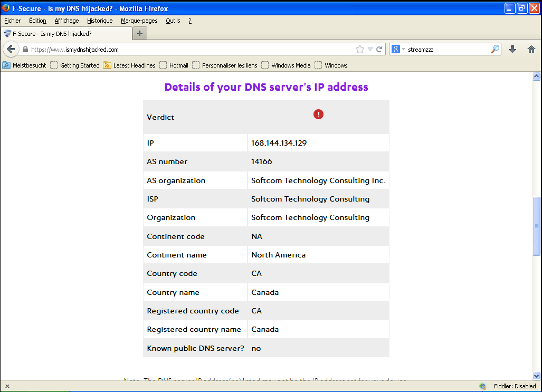This screenshot has width=542, height=392.
Task: Open the Latest Headlines feed bookmark
Action: point(129,65)
